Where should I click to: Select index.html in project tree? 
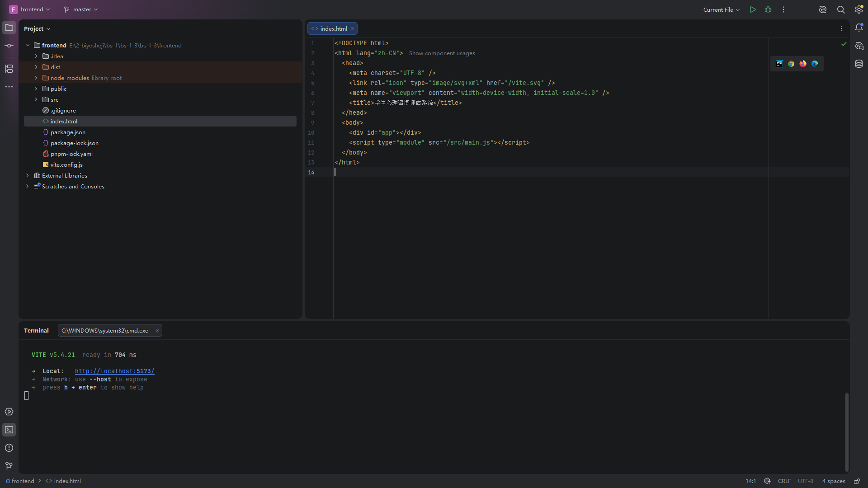(x=160, y=121)
